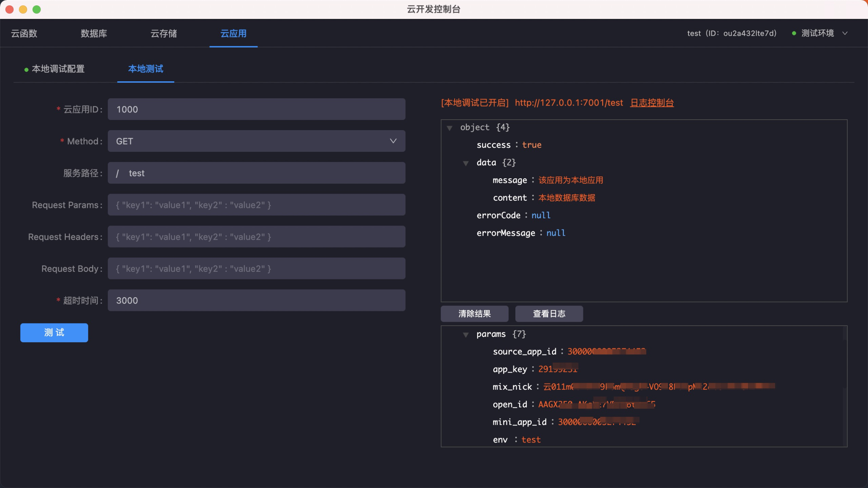Viewport: 868px width, 488px height.
Task: Focus the Request Params input field
Action: (x=256, y=205)
